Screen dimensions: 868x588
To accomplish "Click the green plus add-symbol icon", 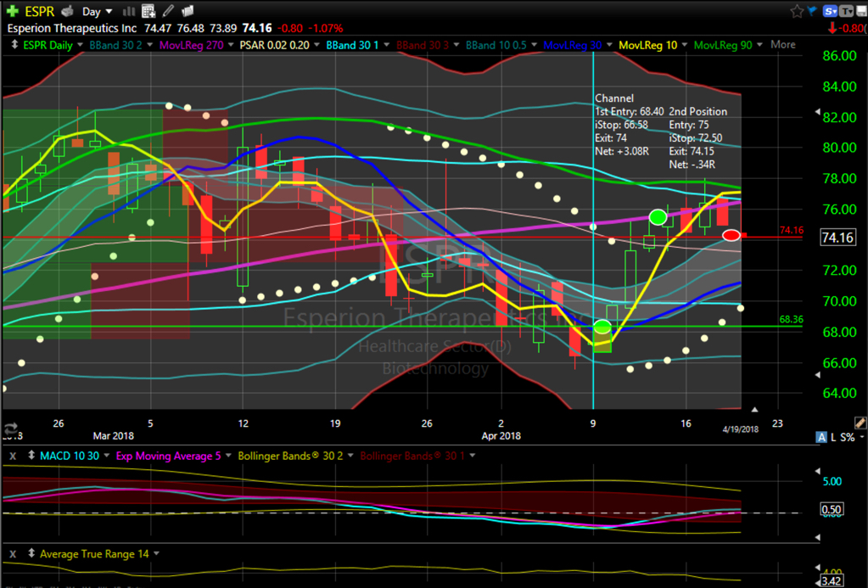I will [x=12, y=11].
